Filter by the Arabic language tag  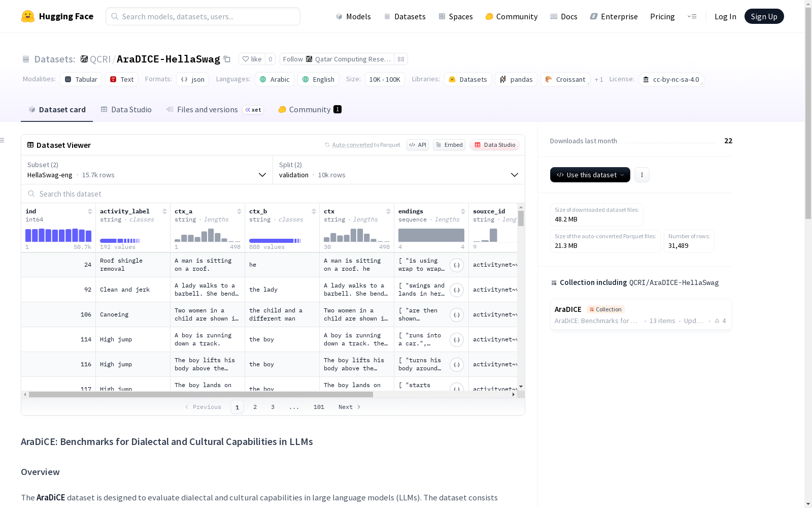click(275, 79)
